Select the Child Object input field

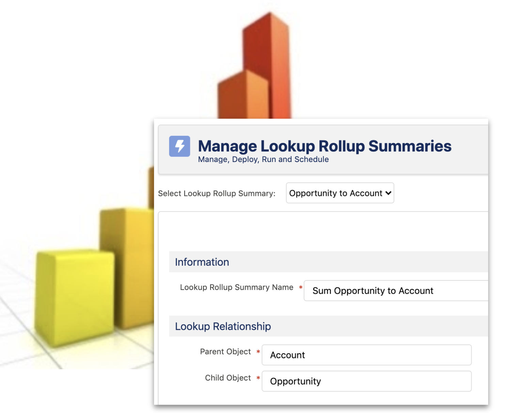[x=366, y=381]
